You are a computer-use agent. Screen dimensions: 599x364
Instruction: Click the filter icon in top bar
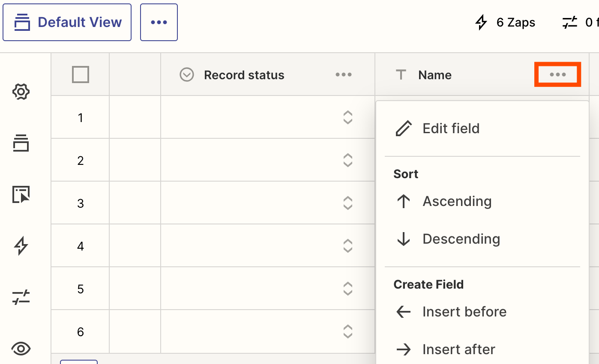click(570, 22)
